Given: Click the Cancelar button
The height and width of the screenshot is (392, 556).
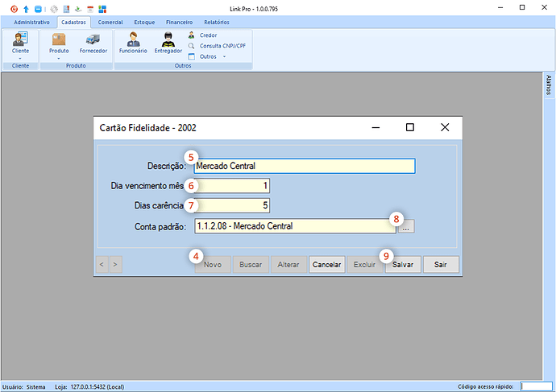Looking at the screenshot, I should pos(327,265).
